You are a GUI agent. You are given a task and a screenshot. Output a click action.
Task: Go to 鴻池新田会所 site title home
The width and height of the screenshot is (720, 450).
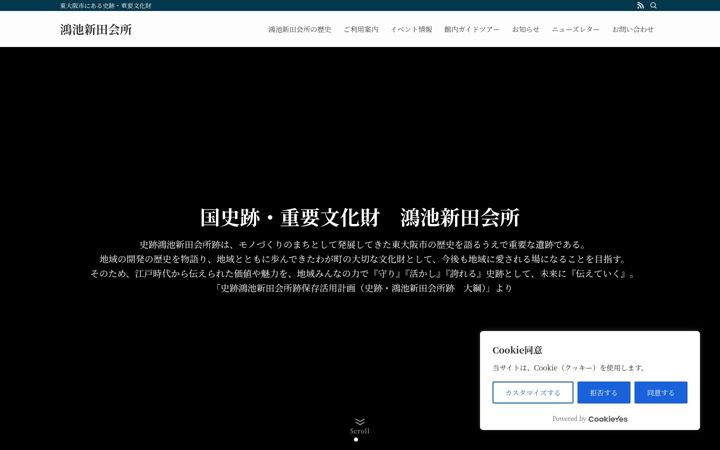click(96, 29)
